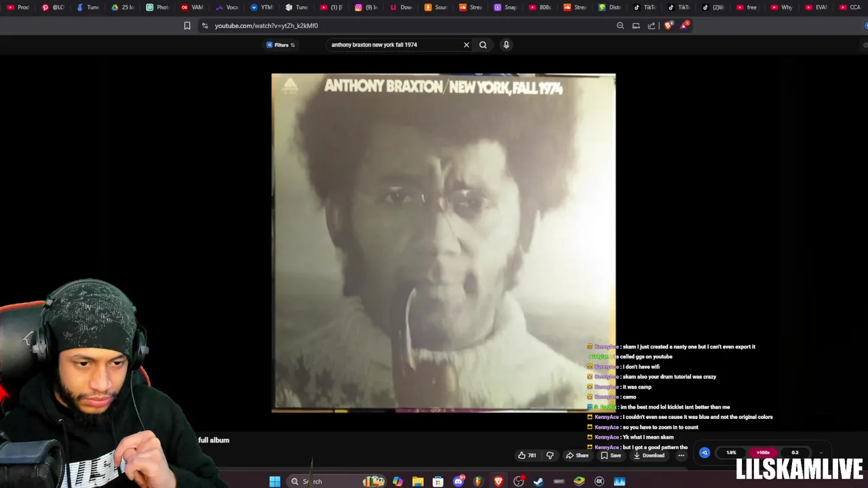
Task: Dislike the video with thumbs down
Action: pyautogui.click(x=550, y=455)
